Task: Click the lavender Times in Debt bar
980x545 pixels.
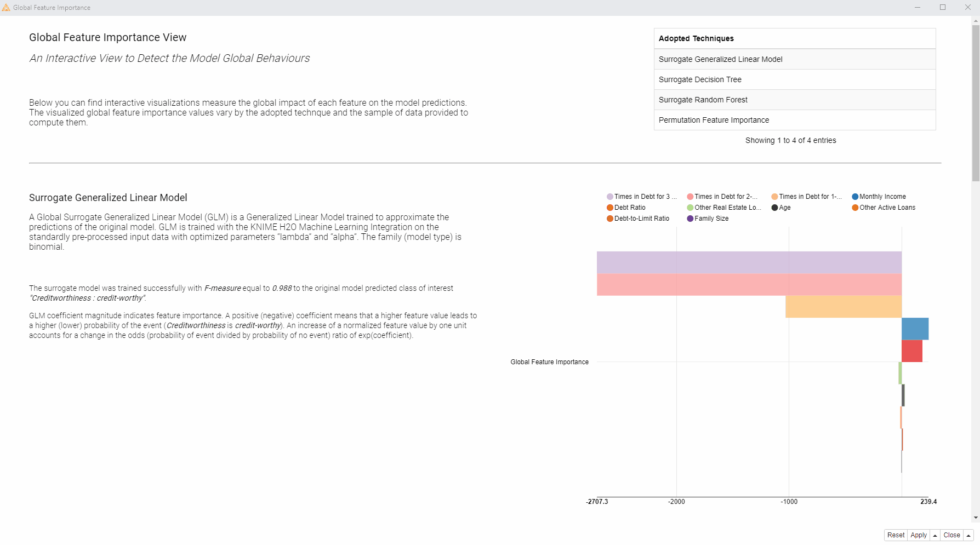Action: (x=749, y=262)
